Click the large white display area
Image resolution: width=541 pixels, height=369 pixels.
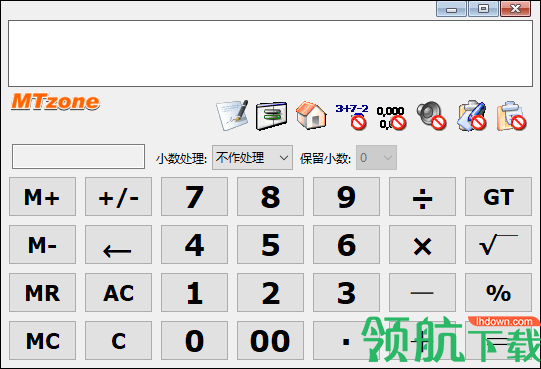click(270, 54)
